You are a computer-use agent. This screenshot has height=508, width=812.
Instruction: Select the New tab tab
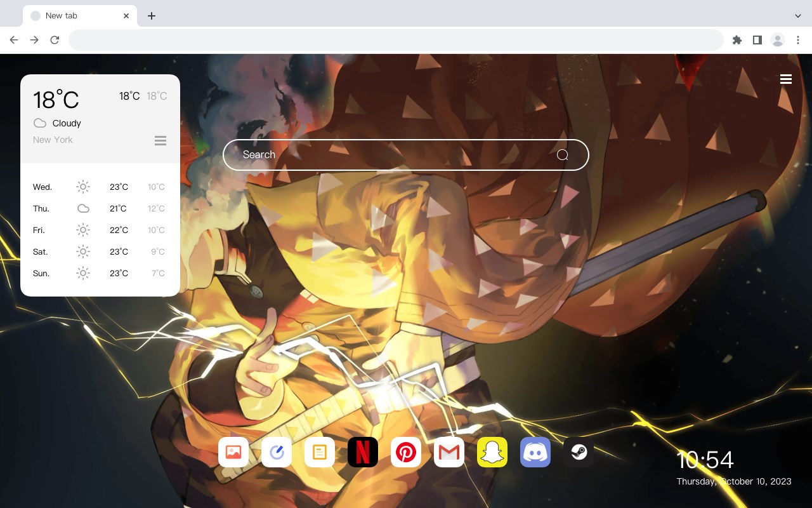tap(80, 16)
